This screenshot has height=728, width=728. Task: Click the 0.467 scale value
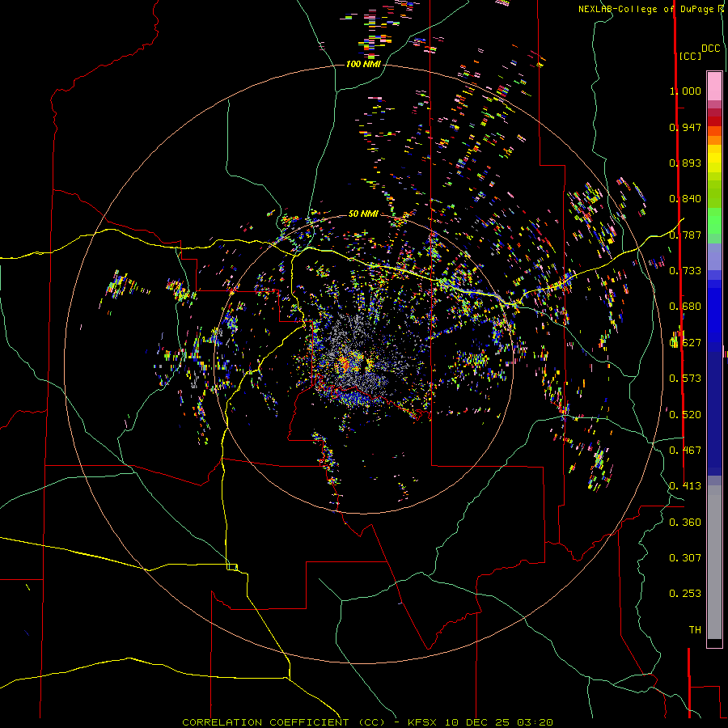(x=685, y=451)
